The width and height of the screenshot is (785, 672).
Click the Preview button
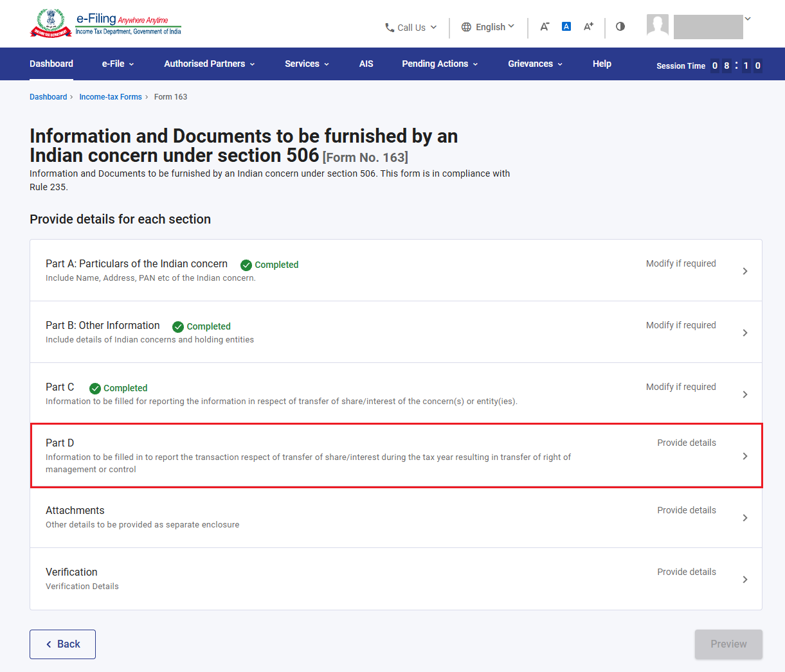(728, 644)
